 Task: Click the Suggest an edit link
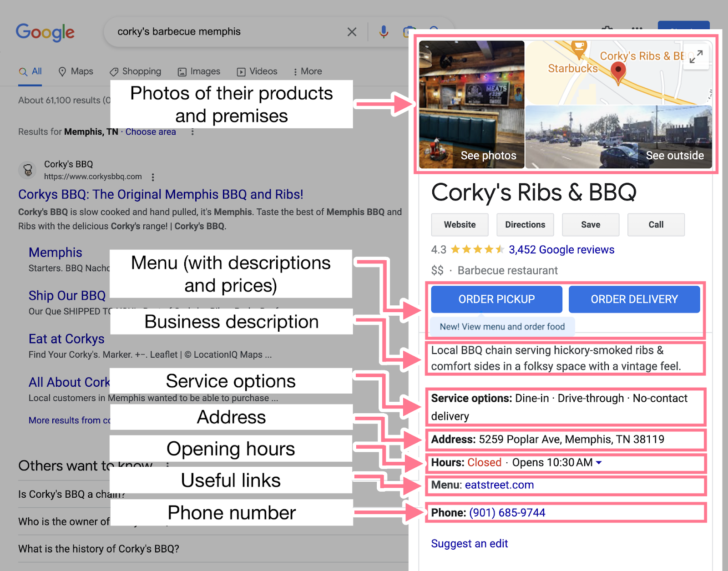470,544
